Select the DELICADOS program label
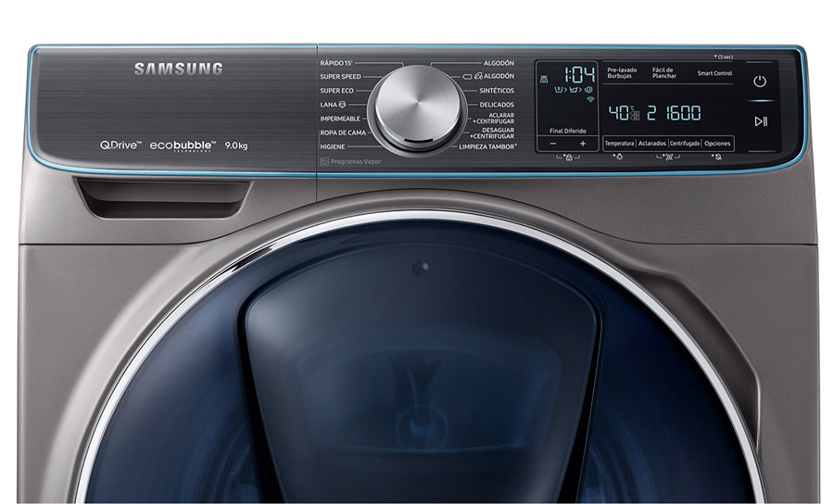Screen dimensions: 834x504 pos(497,105)
